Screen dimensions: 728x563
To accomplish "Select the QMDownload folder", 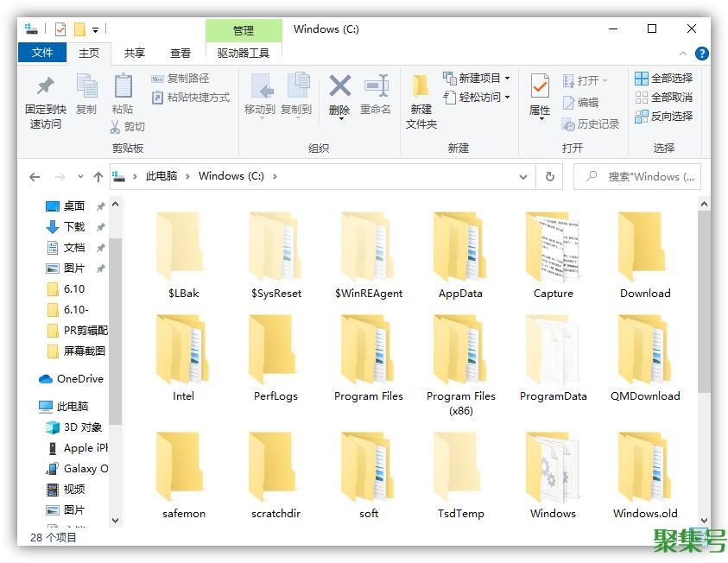I will [x=645, y=358].
